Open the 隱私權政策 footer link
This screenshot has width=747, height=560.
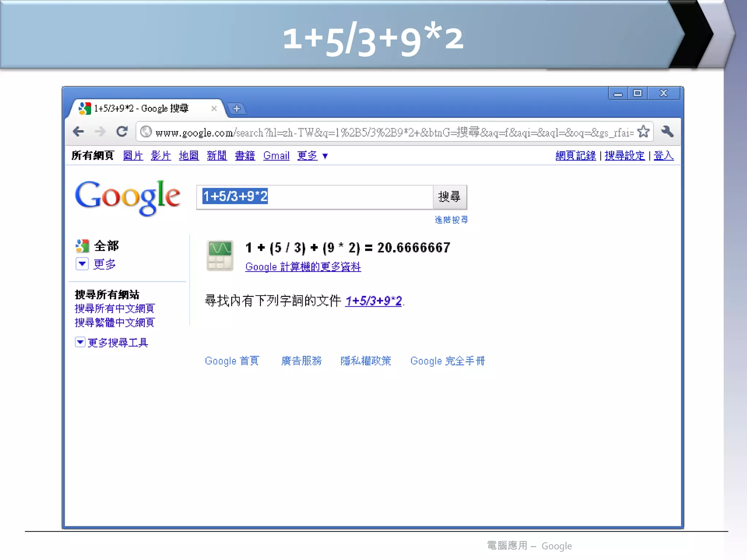[365, 361]
